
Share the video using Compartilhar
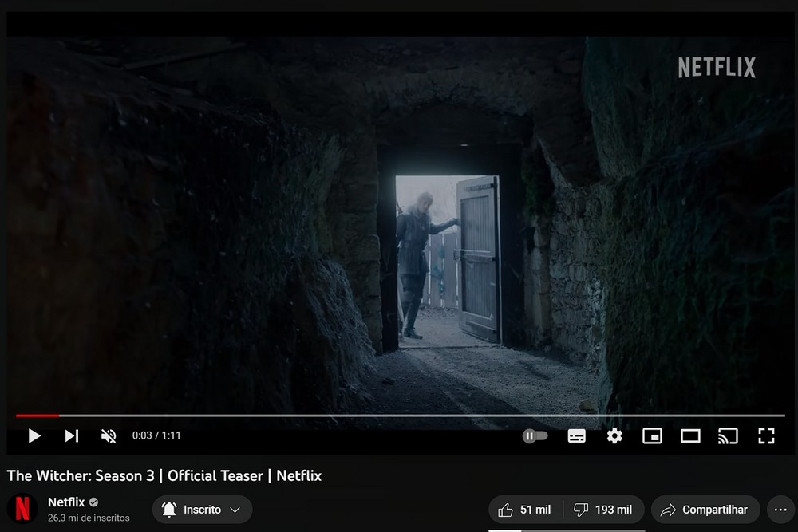click(705, 510)
